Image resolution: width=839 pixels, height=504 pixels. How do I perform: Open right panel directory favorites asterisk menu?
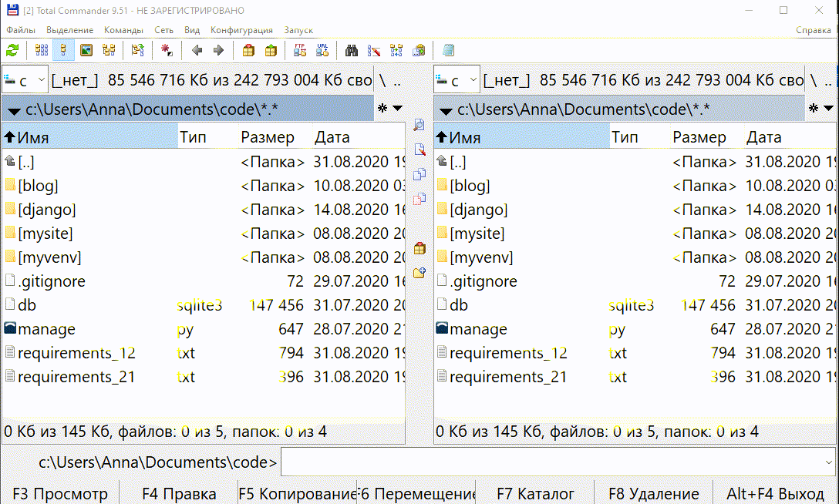[x=814, y=109]
